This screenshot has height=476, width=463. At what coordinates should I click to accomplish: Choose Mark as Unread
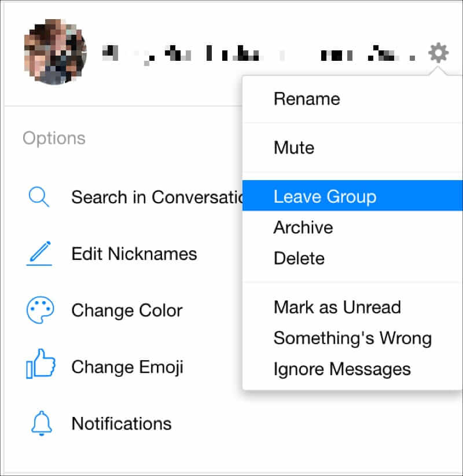337,307
